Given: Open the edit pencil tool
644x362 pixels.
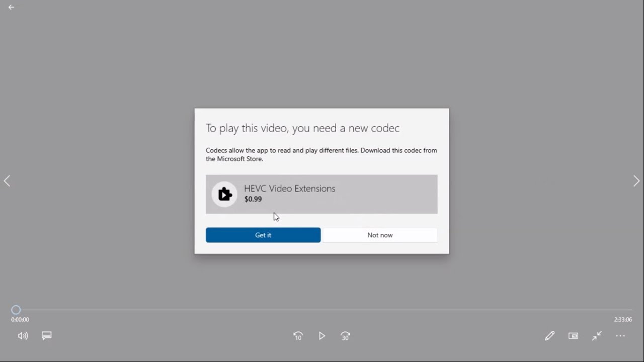Looking at the screenshot, I should [549, 336].
